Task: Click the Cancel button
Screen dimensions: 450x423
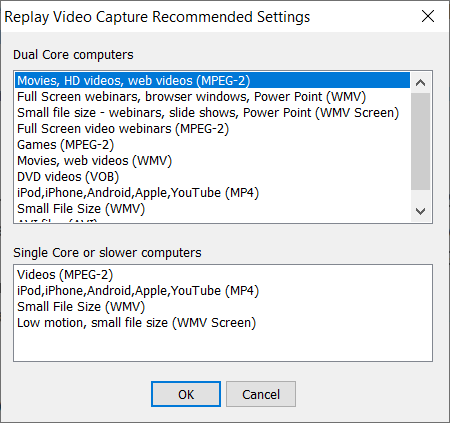Action: coord(261,394)
